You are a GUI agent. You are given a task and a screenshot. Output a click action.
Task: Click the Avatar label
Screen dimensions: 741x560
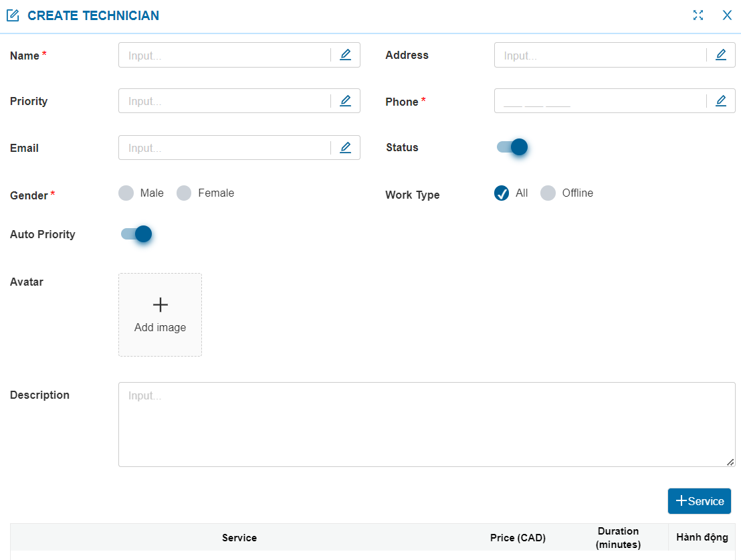[27, 282]
